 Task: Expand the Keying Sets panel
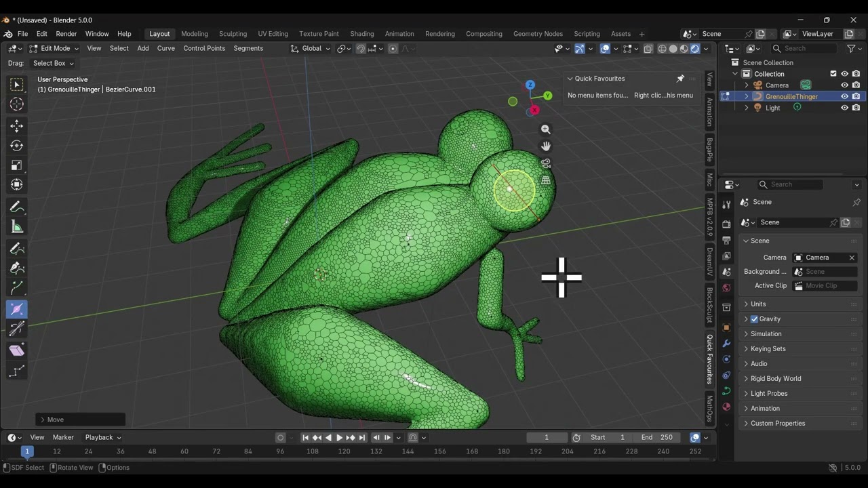click(800, 349)
